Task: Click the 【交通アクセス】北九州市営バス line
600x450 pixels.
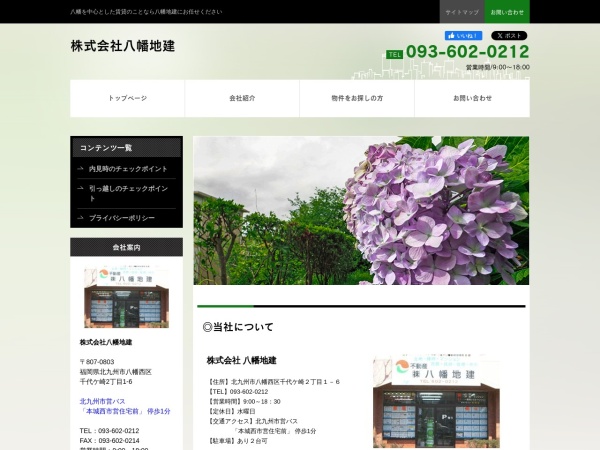Action: click(252, 421)
